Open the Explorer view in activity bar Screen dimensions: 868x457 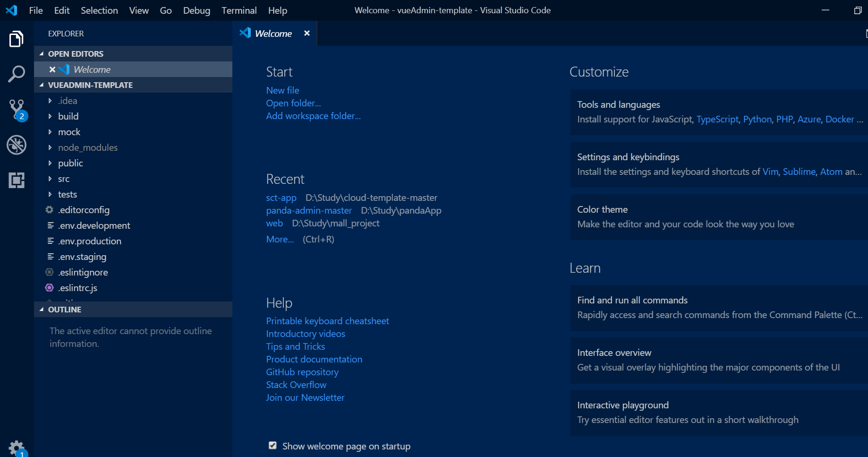click(17, 39)
